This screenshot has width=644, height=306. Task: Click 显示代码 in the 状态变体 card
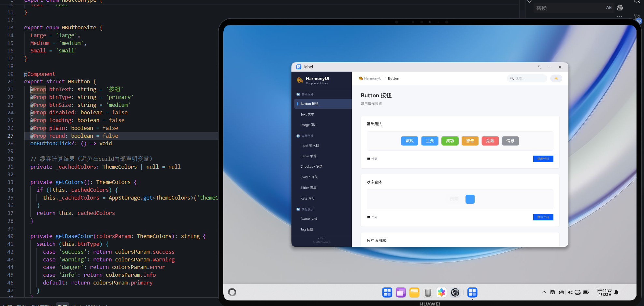[x=543, y=217]
